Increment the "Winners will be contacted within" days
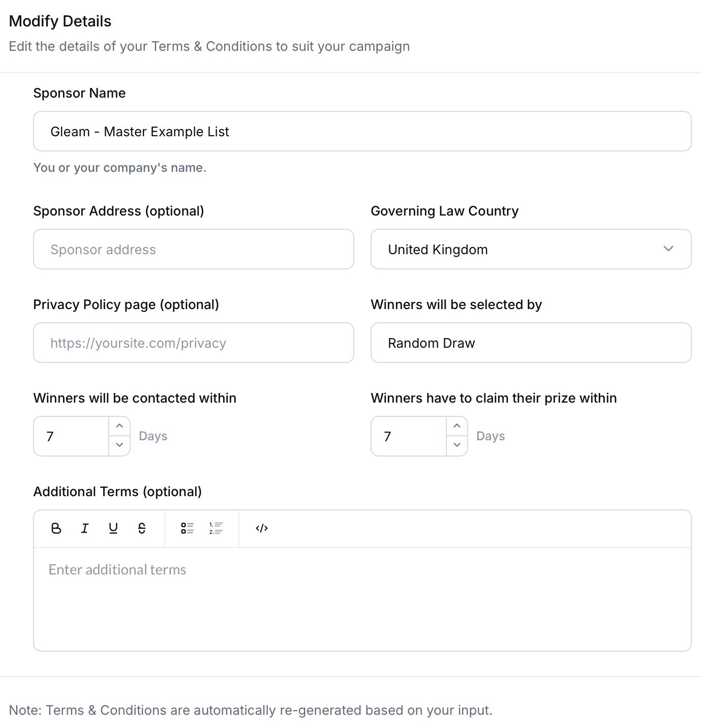The height and width of the screenshot is (728, 702). click(x=120, y=426)
